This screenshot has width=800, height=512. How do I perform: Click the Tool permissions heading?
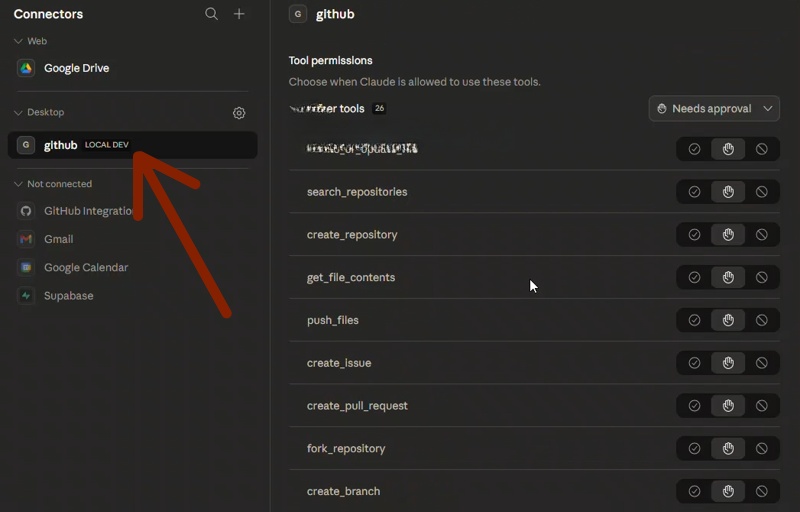[x=331, y=60]
